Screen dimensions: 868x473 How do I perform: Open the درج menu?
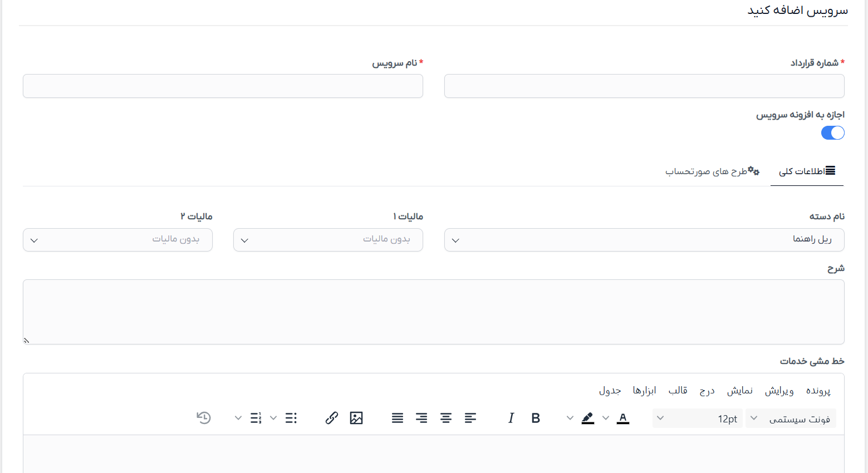[707, 391]
